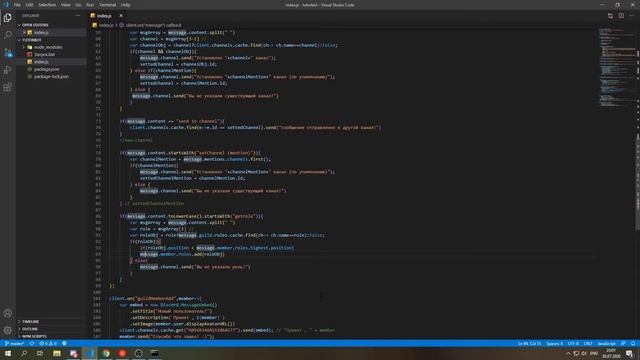Open the Explorer view in activity bar

pyautogui.click(x=7, y=18)
